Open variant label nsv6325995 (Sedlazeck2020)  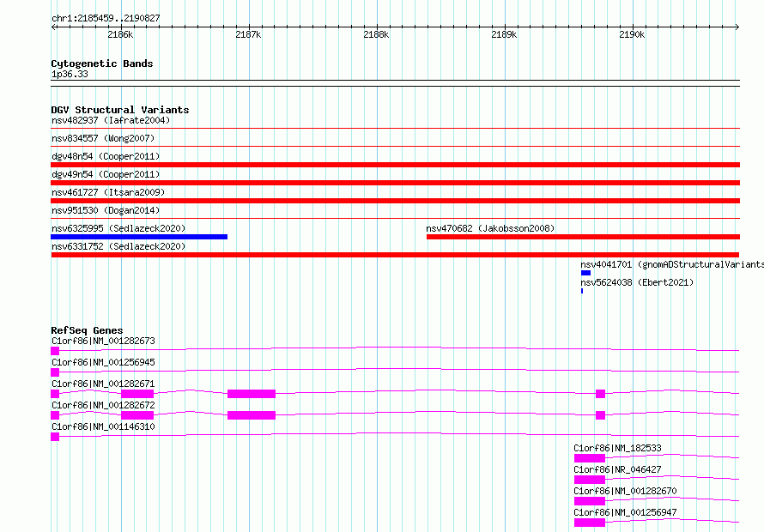point(118,228)
